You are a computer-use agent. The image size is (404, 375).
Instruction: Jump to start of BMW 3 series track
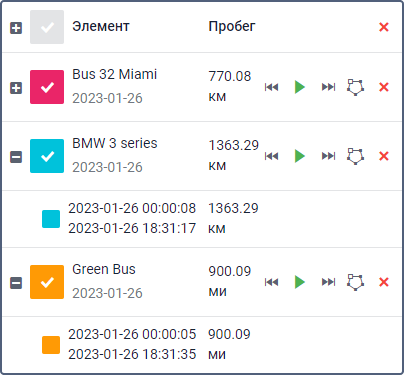272,156
